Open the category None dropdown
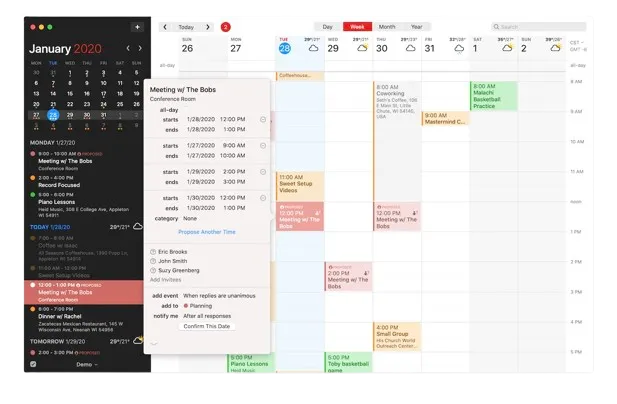Screen dimensions: 617x404 tap(190, 218)
